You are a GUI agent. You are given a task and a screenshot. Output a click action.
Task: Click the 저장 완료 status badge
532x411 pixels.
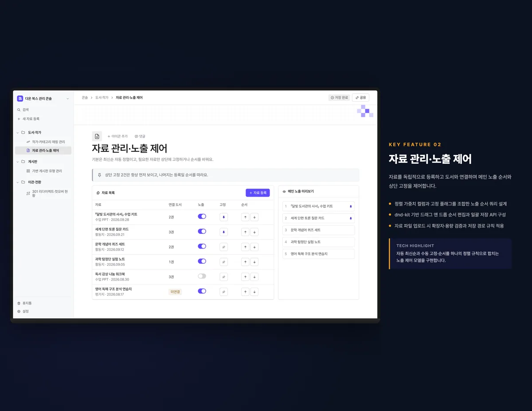pyautogui.click(x=339, y=98)
